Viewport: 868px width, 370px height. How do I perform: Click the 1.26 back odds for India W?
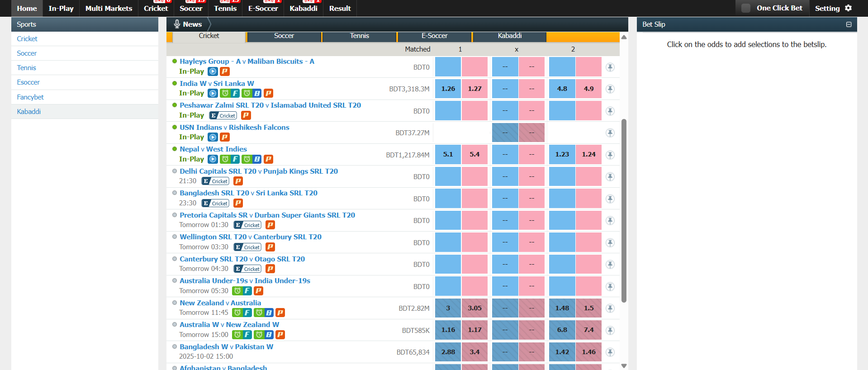[x=448, y=89]
